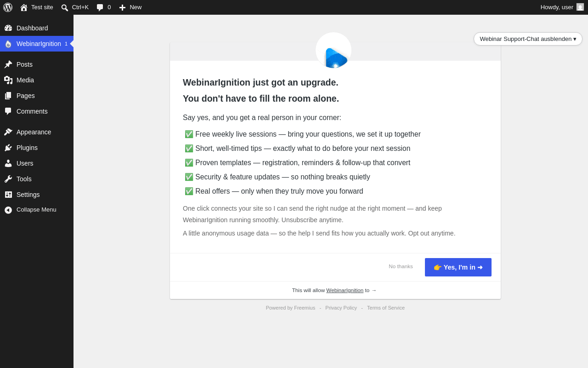Viewport: 588px width, 368px height.
Task: Open the Appearance menu
Action: pos(37,132)
